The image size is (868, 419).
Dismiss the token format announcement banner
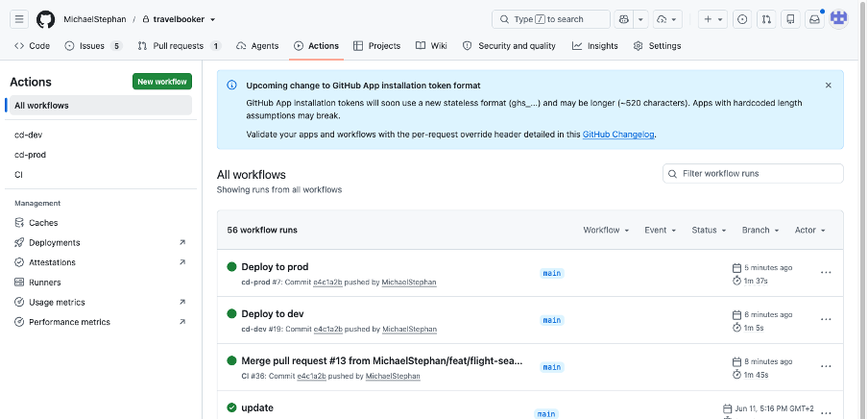828,86
